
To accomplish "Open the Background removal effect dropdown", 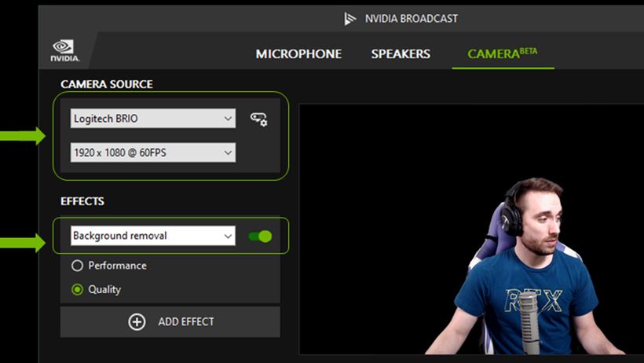I will click(x=153, y=236).
